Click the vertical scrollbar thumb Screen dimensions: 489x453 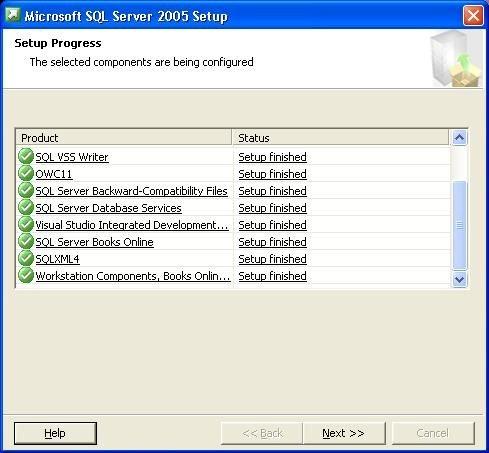tap(459, 225)
